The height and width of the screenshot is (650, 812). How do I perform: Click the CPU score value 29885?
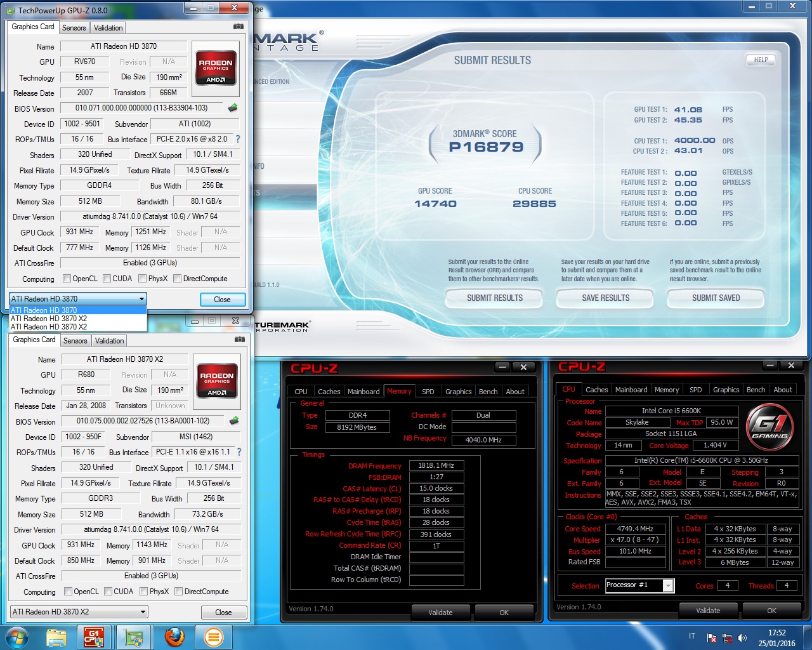534,204
